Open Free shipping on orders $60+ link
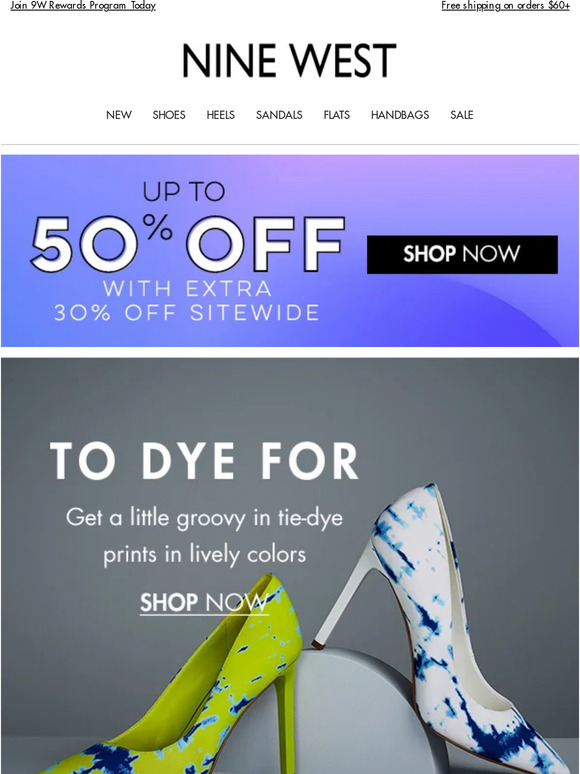Image resolution: width=580 pixels, height=774 pixels. (x=505, y=5)
